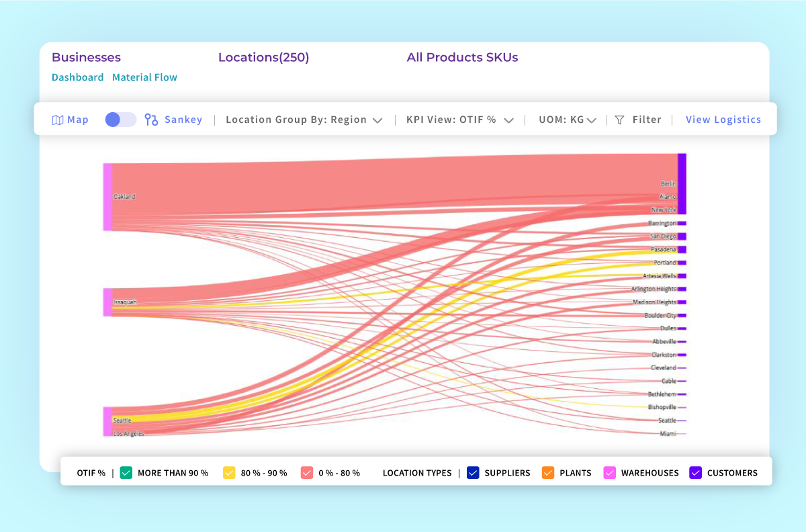Uncheck the SUPPLIERS location type
The width and height of the screenshot is (806, 532).
pyautogui.click(x=472, y=472)
